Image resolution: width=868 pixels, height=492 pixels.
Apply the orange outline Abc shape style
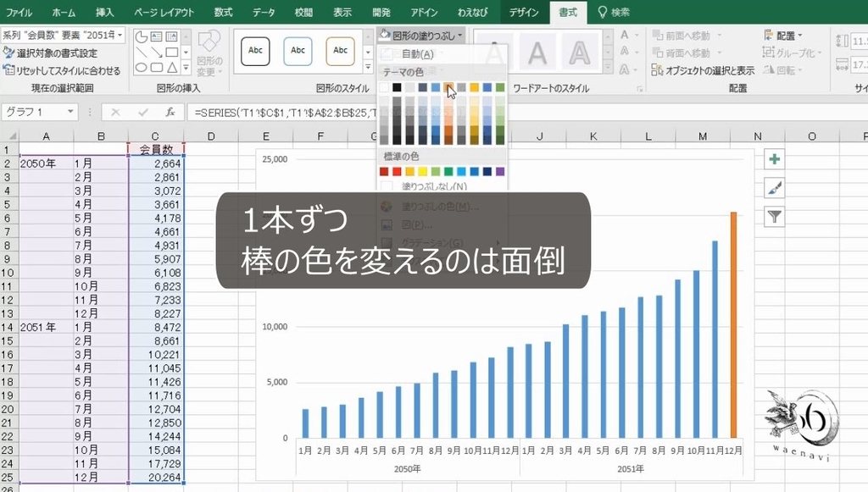point(341,51)
